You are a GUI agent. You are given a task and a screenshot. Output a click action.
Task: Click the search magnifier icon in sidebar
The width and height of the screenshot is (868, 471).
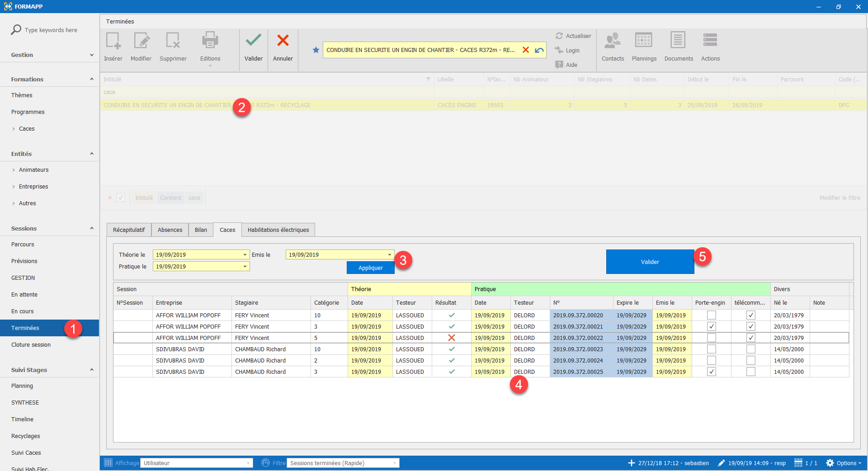(x=16, y=30)
